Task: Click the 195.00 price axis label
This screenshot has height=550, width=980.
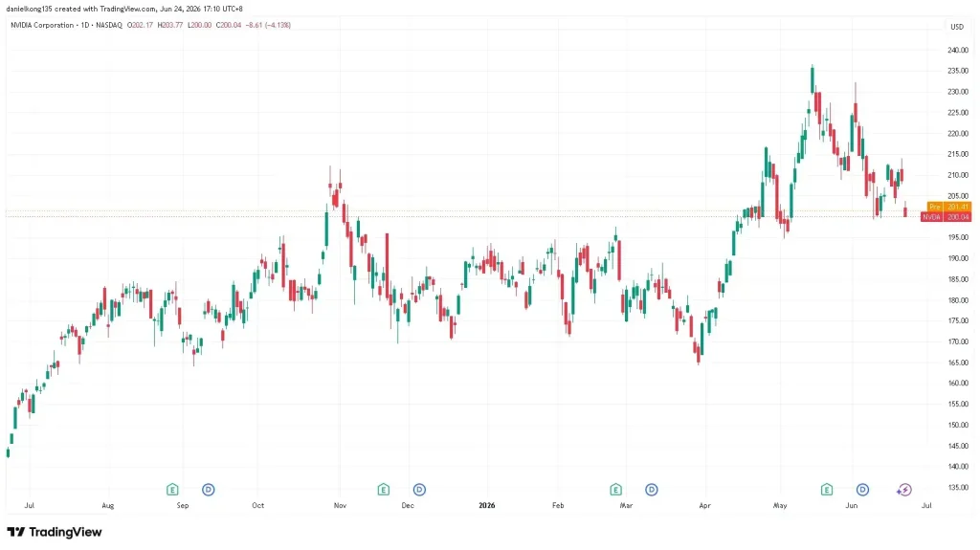Action: (x=957, y=237)
